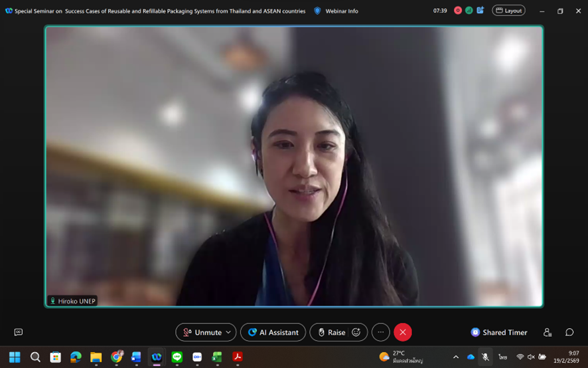Open the Layout options
The width and height of the screenshot is (588, 368).
pyautogui.click(x=508, y=11)
